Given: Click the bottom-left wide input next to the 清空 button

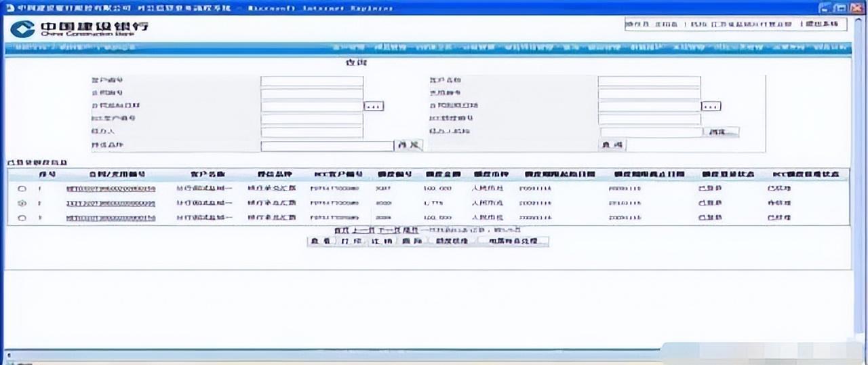Looking at the screenshot, I should pyautogui.click(x=327, y=146).
